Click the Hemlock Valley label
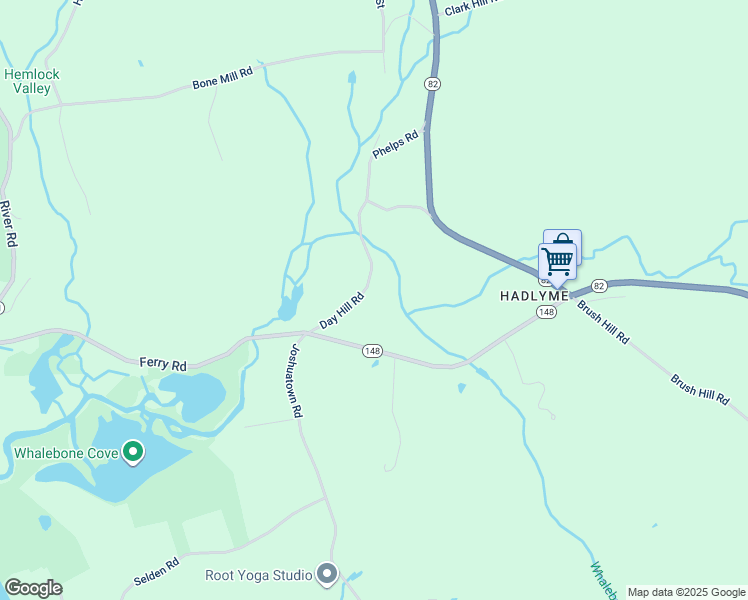Viewport: 748px width, 600px height. (31, 81)
